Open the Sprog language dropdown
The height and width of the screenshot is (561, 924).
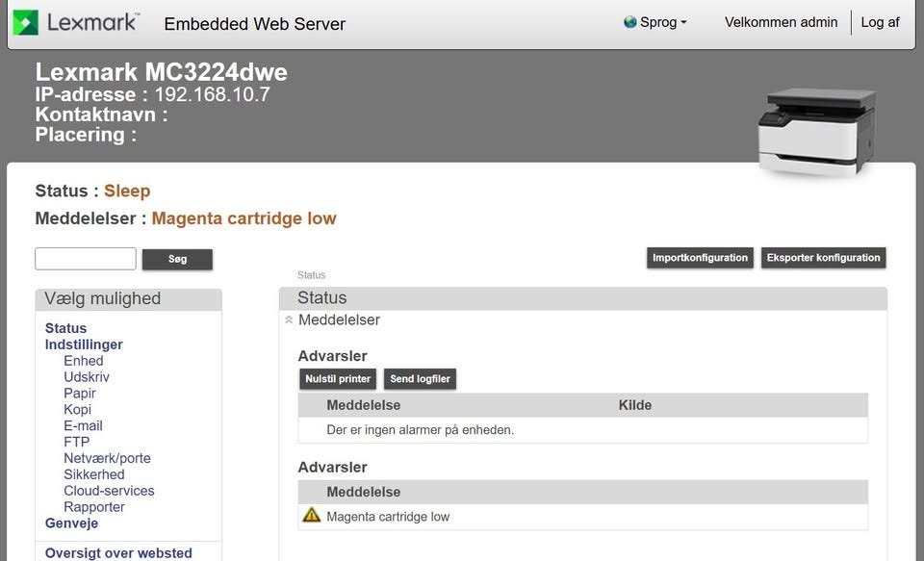663,22
